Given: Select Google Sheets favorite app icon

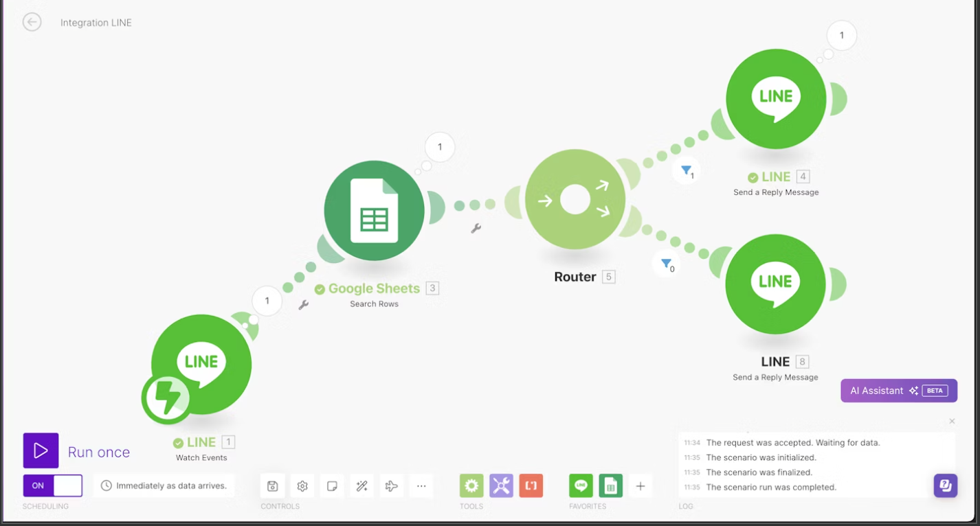Looking at the screenshot, I should (611, 486).
